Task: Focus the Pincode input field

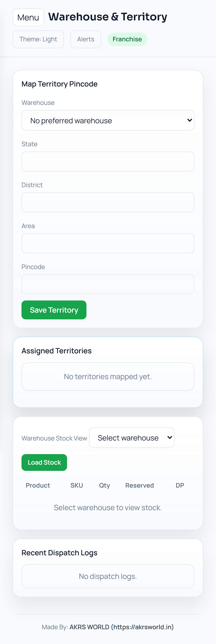Action: pos(108,284)
